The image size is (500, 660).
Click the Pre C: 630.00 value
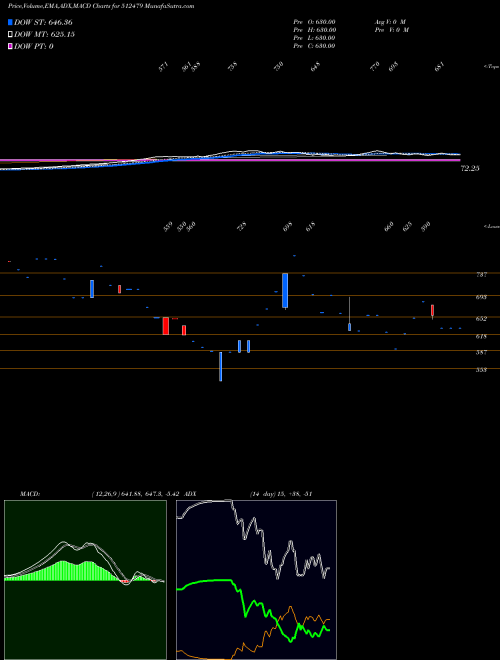(x=314, y=46)
